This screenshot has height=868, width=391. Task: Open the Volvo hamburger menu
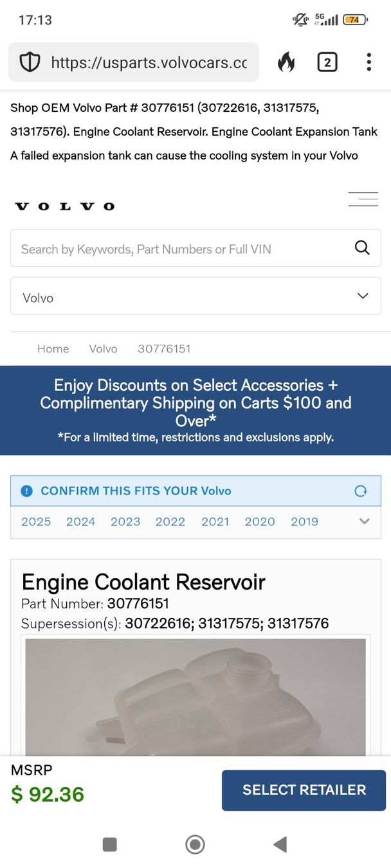point(363,199)
